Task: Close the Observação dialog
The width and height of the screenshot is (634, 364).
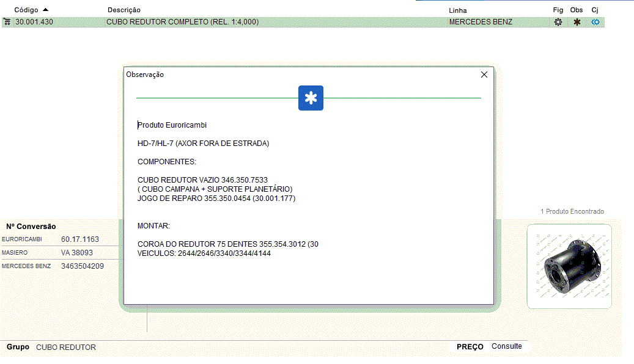Action: [x=484, y=75]
